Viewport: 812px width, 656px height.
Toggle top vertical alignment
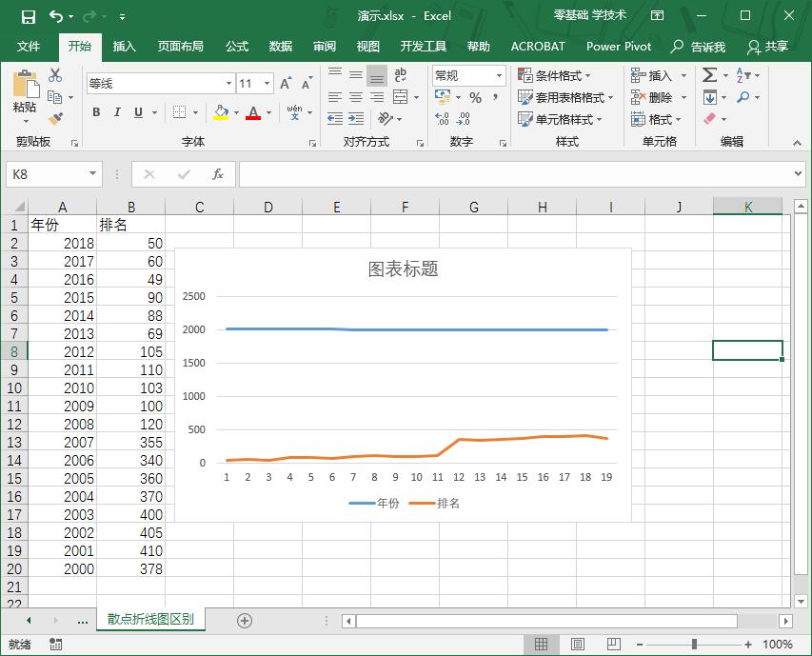click(x=335, y=75)
